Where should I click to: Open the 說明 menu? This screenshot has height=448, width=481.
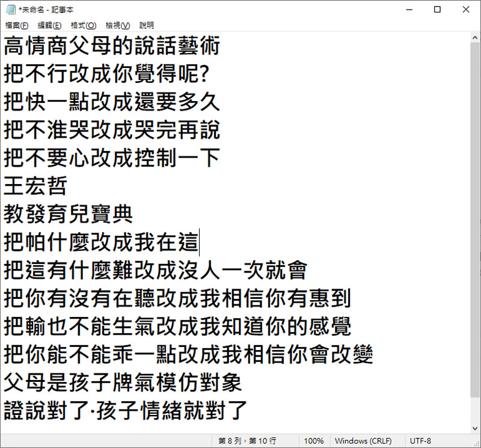tap(147, 25)
